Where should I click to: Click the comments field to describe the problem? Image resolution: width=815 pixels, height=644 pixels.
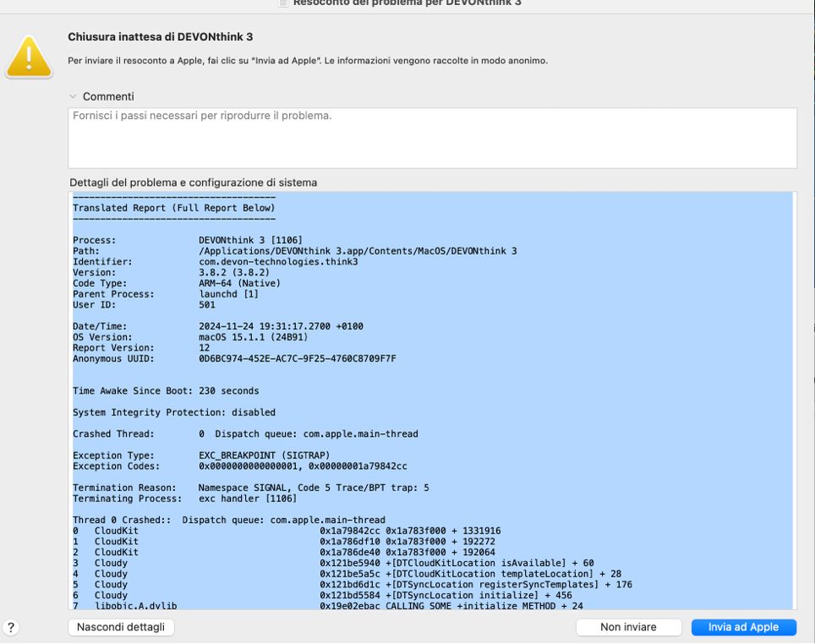click(433, 139)
